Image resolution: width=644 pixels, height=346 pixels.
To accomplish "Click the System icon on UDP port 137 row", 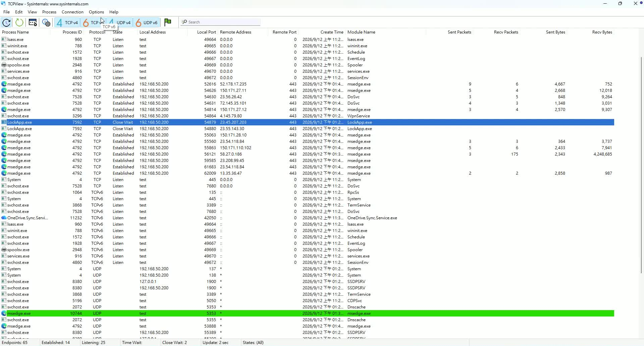I will coord(4,269).
